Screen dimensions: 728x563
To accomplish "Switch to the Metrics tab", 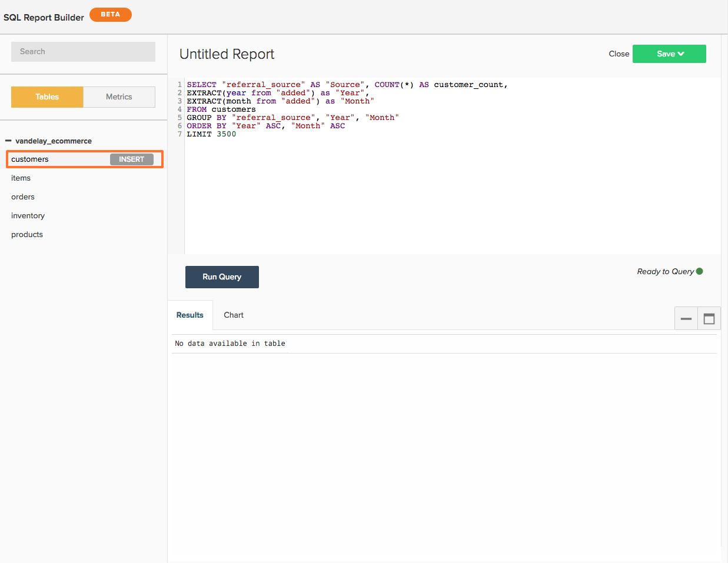I will (119, 97).
